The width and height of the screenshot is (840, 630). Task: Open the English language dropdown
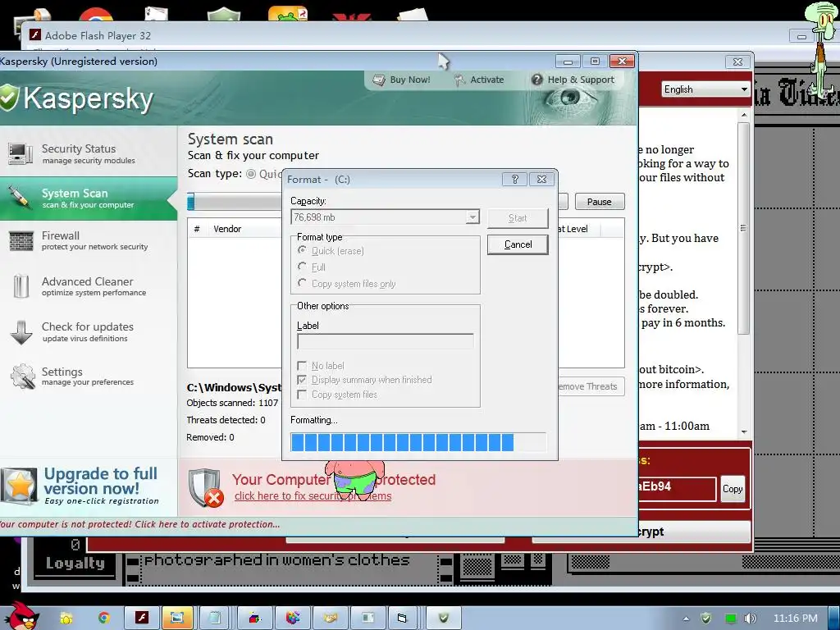pyautogui.click(x=705, y=89)
